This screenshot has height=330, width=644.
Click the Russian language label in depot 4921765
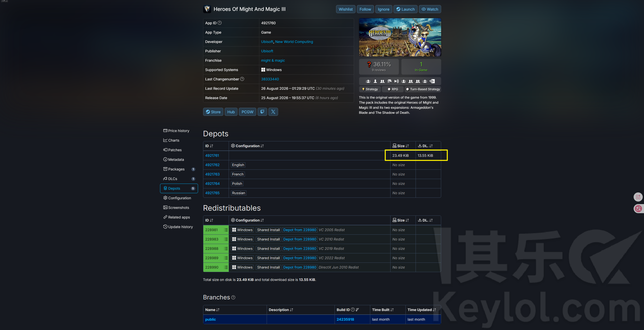(239, 193)
